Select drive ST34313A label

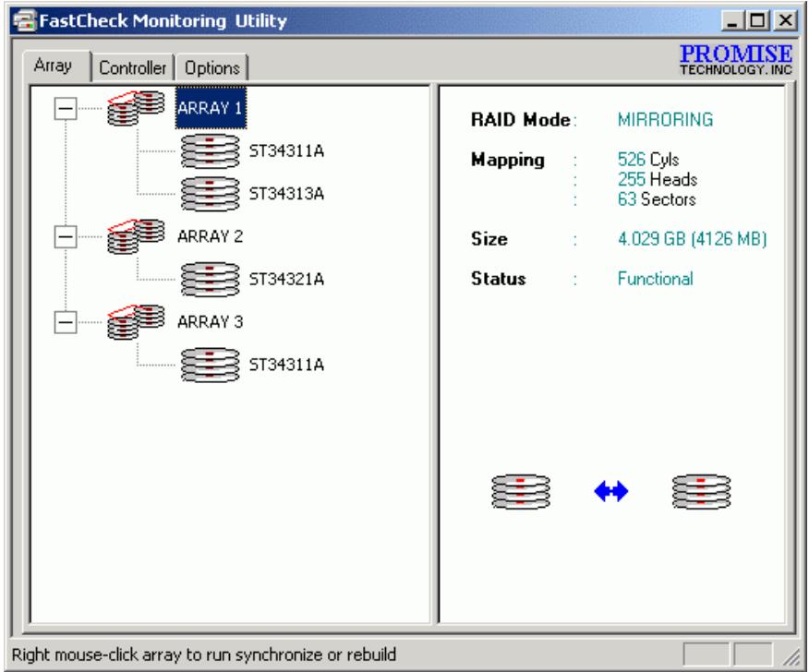point(286,194)
